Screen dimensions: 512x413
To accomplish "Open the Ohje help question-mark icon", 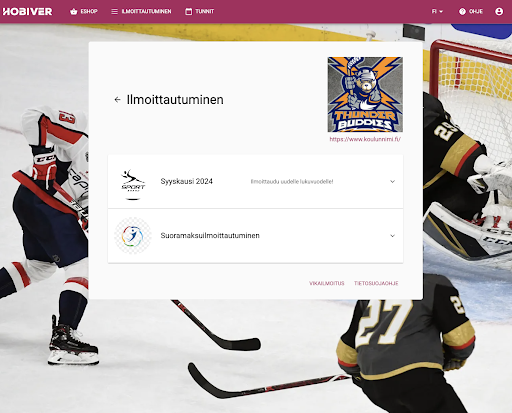I will pos(462,12).
